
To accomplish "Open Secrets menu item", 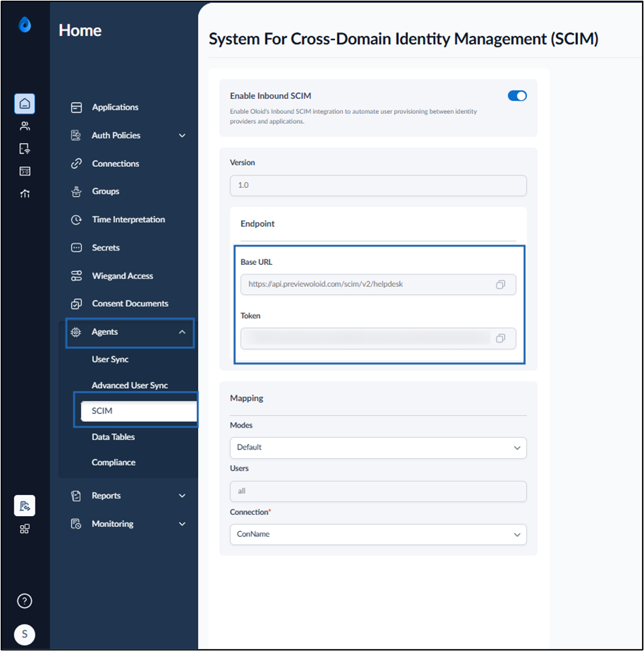I will coord(106,248).
